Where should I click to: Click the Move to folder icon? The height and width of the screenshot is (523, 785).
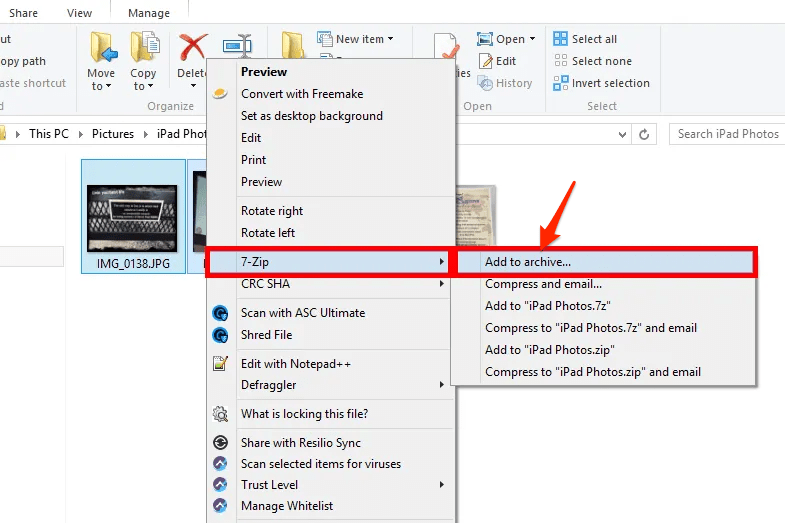point(102,48)
